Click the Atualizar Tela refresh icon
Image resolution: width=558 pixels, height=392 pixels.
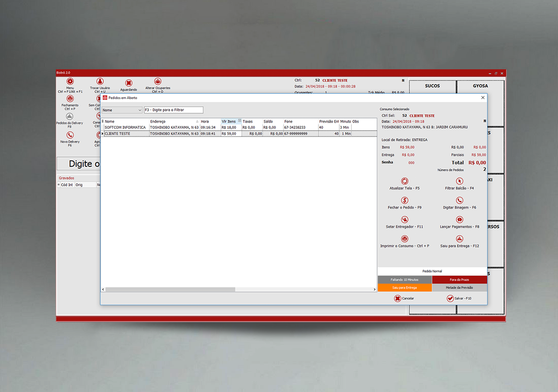pyautogui.click(x=405, y=181)
